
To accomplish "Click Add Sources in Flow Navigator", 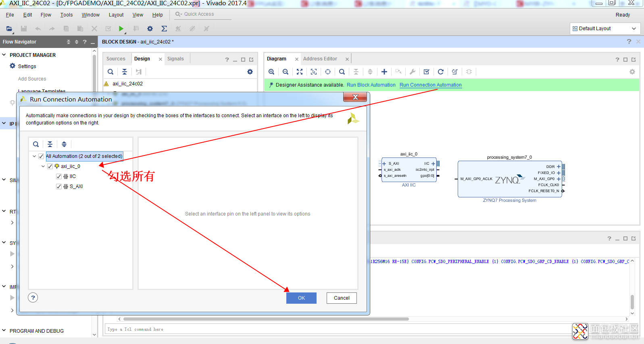I will tap(32, 79).
